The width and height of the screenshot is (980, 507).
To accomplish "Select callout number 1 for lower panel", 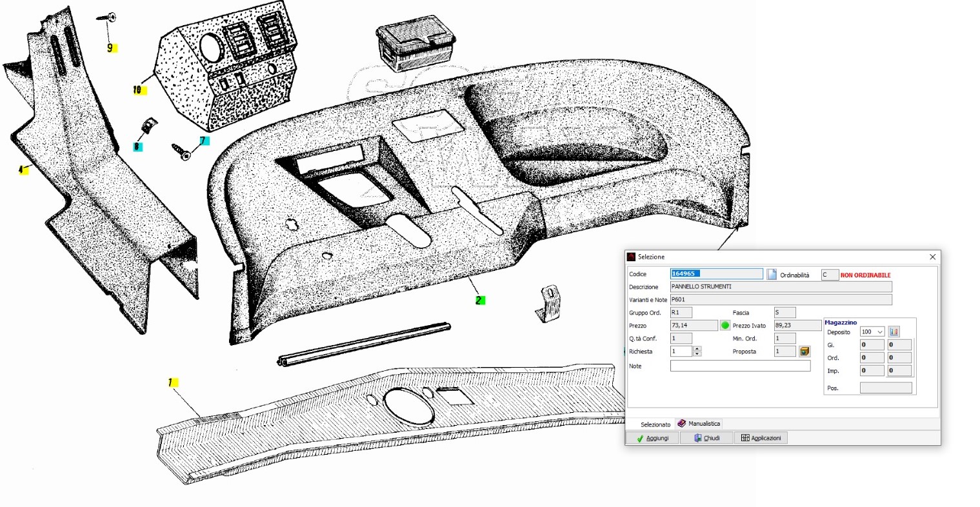I will (171, 383).
